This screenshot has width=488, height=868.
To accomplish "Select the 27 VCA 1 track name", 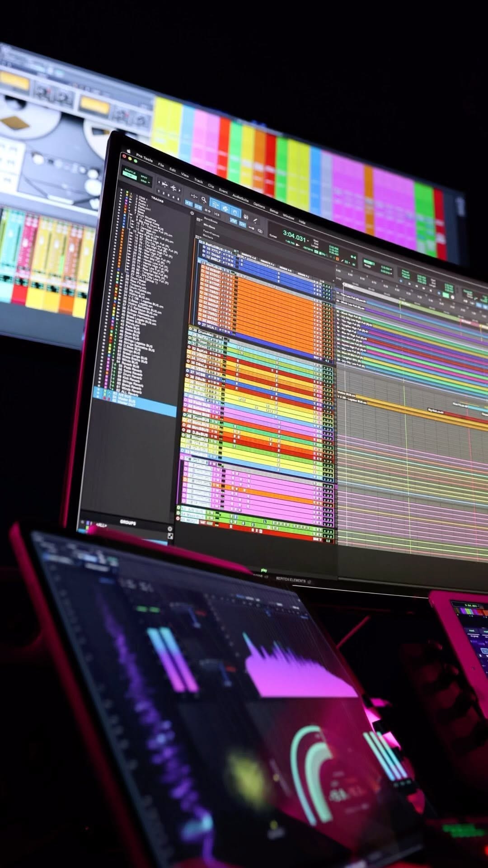I will pyautogui.click(x=209, y=326).
